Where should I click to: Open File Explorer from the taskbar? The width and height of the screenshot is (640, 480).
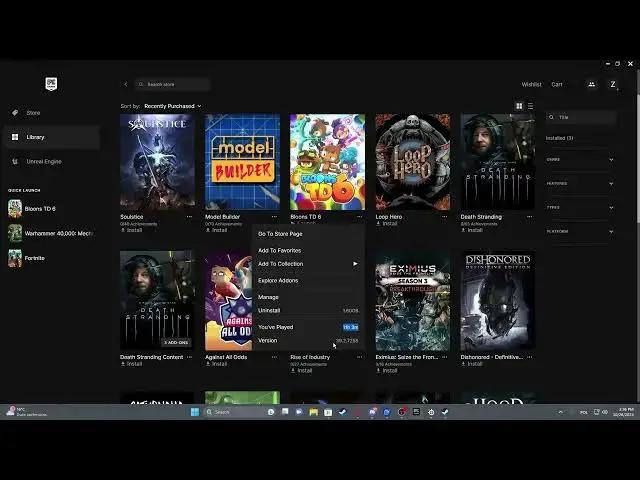click(313, 412)
